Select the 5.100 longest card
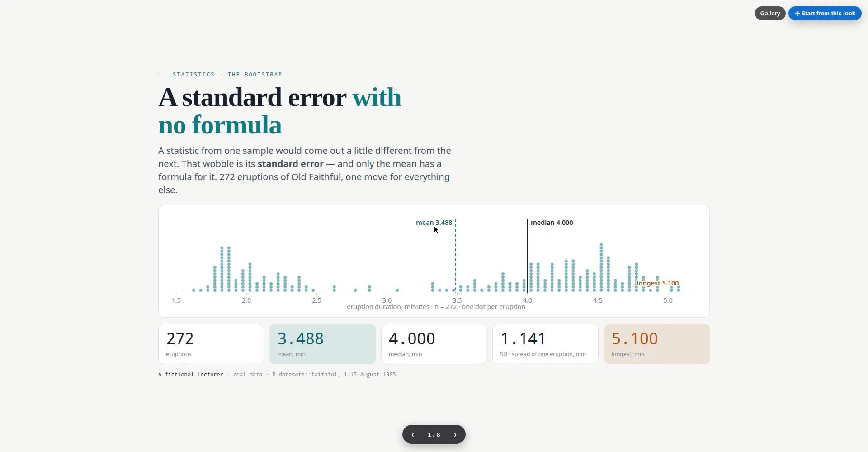This screenshot has height=452, width=868. [657, 344]
